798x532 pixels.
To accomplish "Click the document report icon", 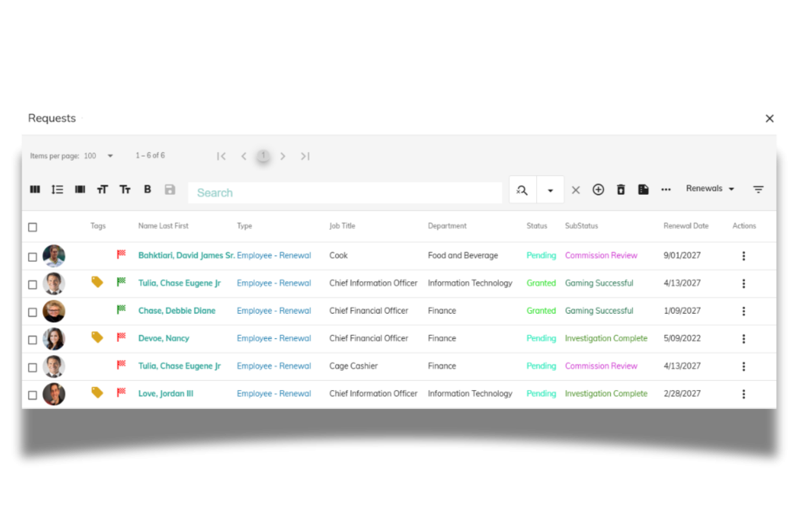I will [643, 189].
